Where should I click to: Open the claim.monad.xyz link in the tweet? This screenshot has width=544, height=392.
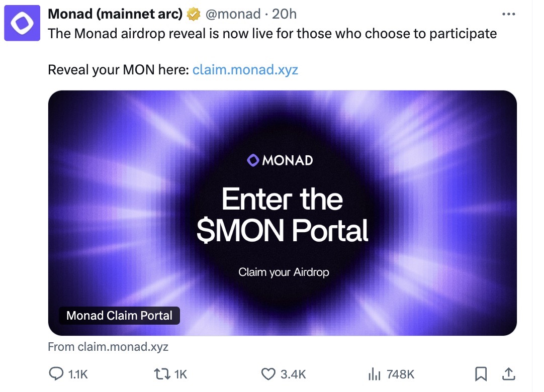coord(245,69)
